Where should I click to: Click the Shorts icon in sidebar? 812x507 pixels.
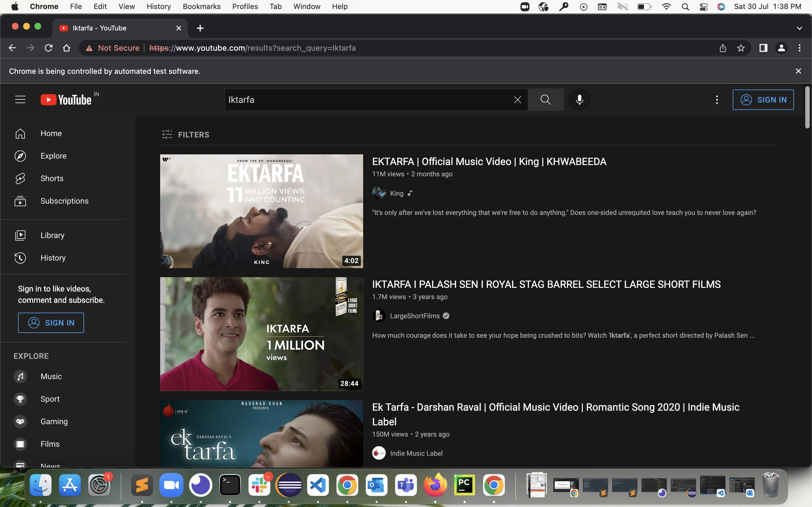[21, 178]
